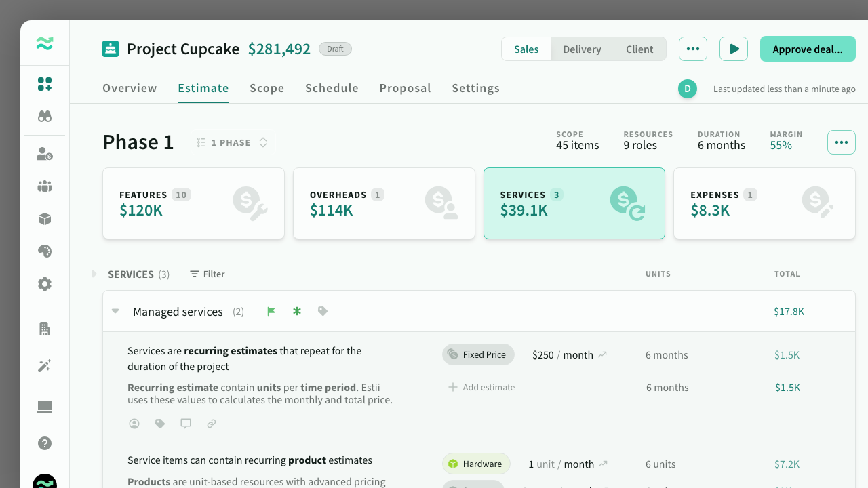The image size is (868, 488).
Task: Click Add estimate link
Action: 481,388
